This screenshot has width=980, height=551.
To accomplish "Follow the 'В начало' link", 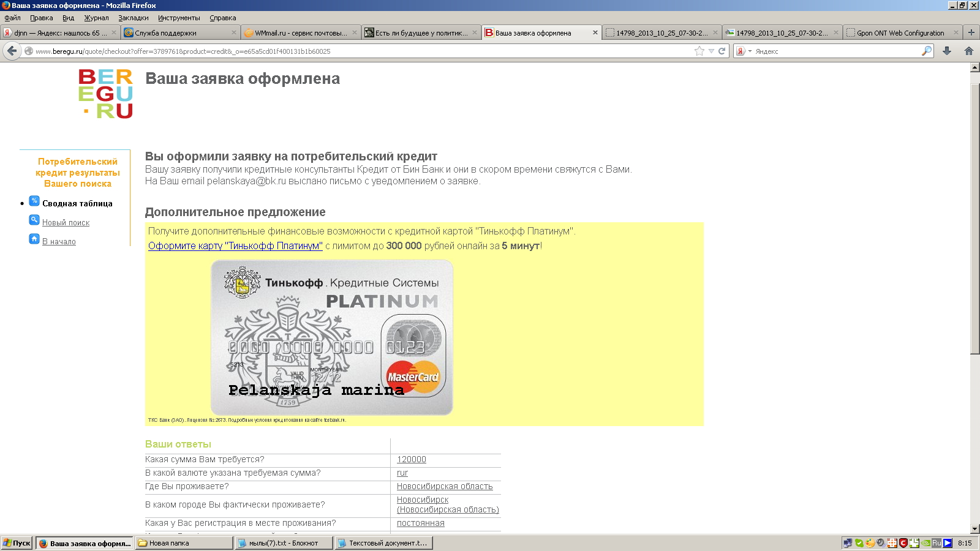I will pyautogui.click(x=59, y=241).
